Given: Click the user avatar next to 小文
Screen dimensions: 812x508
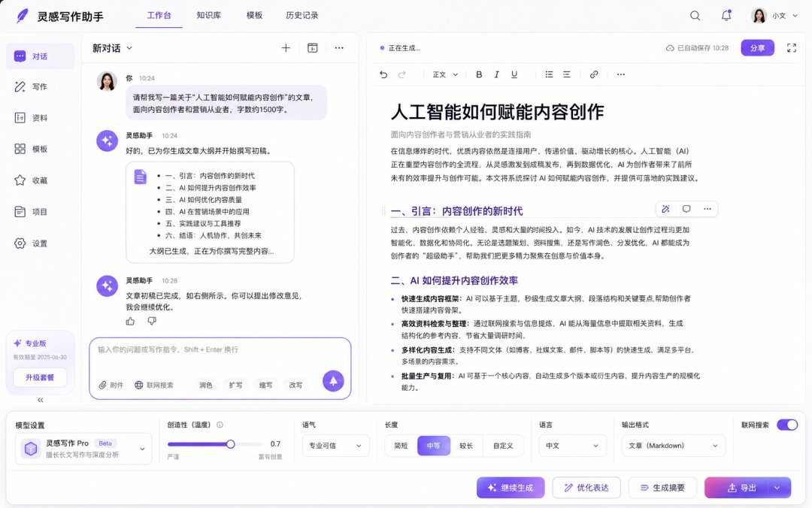Looking at the screenshot, I should click(x=759, y=16).
